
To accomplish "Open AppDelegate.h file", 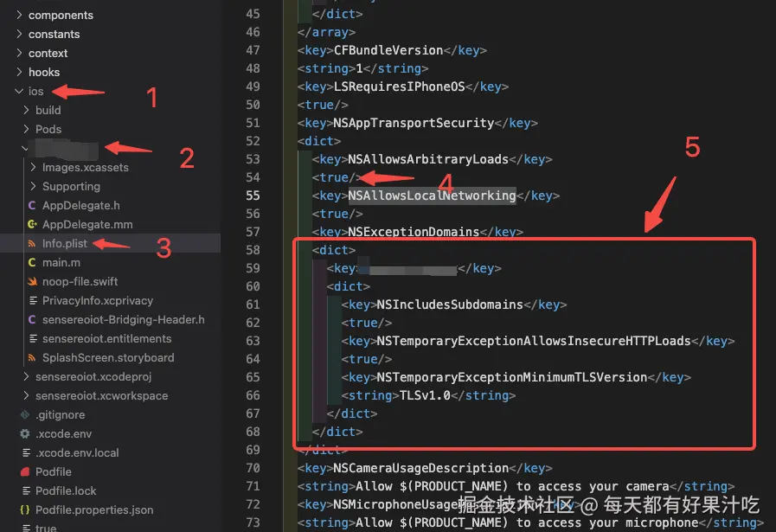I will [x=81, y=205].
